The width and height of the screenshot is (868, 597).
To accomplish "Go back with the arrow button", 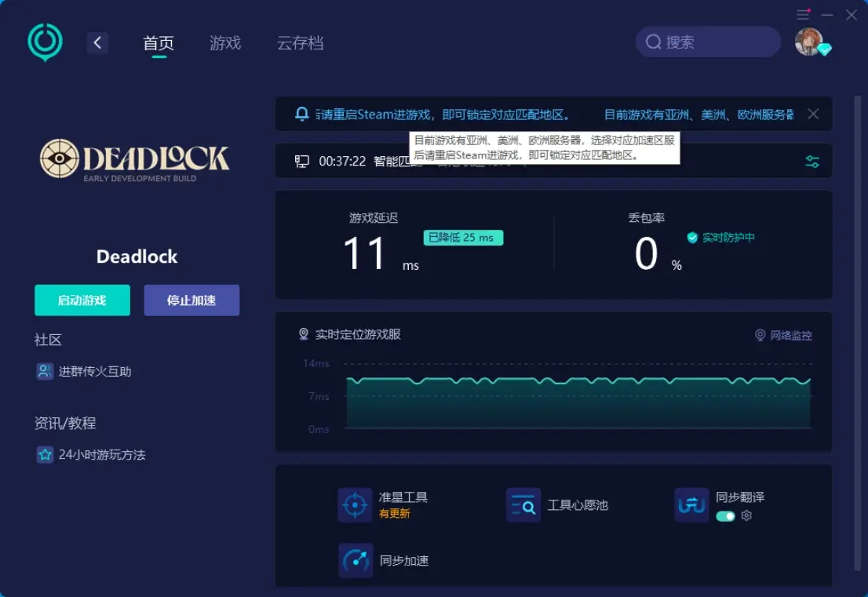I will pyautogui.click(x=97, y=42).
